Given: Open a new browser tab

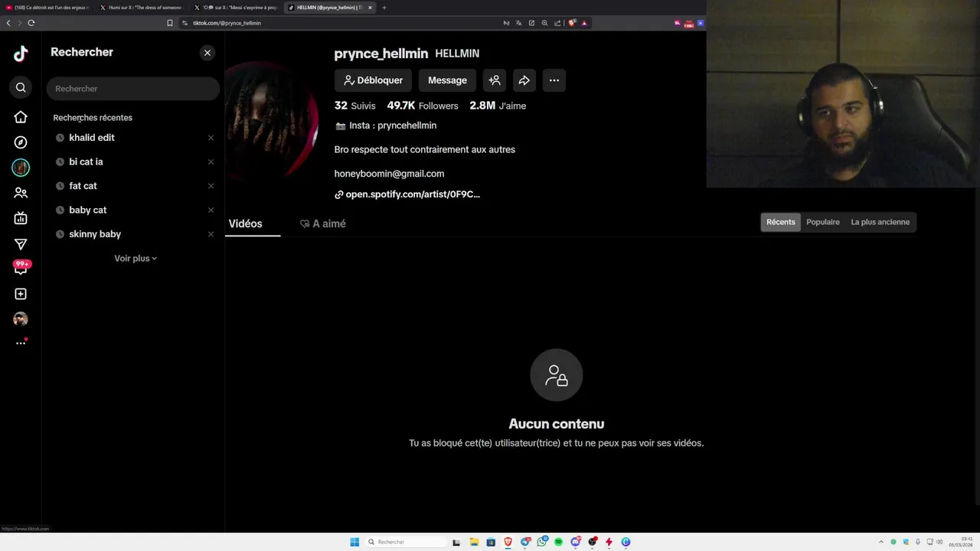Looking at the screenshot, I should point(384,8).
